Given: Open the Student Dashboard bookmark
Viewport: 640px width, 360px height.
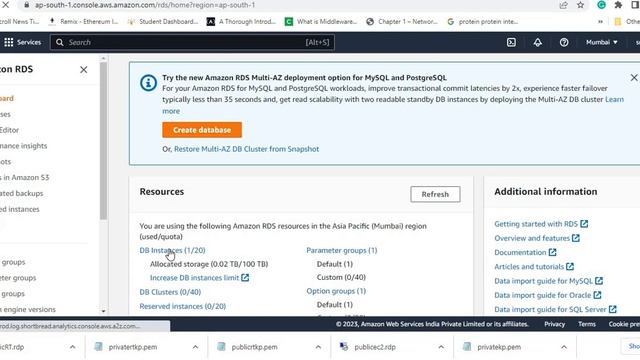Looking at the screenshot, I should 163,22.
